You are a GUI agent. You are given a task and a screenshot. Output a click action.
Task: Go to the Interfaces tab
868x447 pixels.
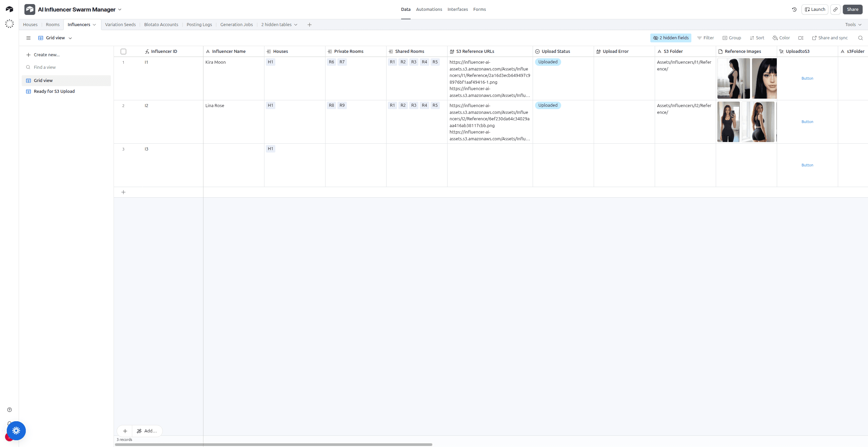(x=457, y=9)
